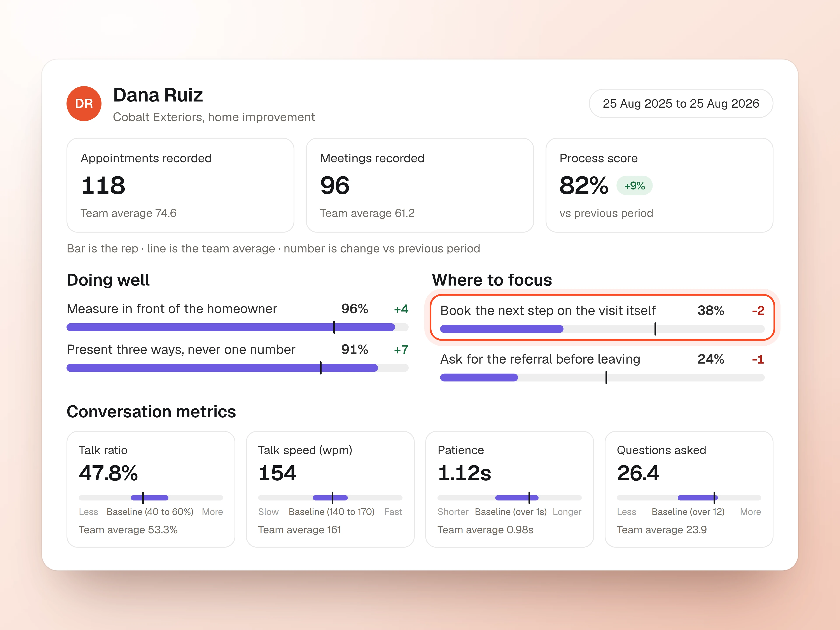
Task: Click the 'Doing well' heading
Action: click(x=108, y=280)
